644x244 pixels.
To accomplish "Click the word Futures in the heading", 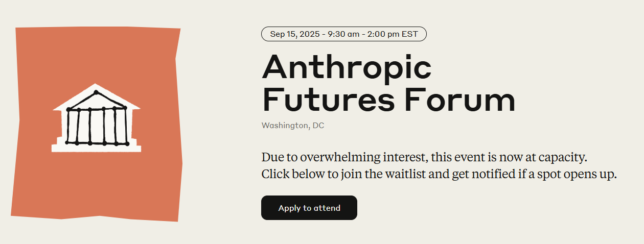I will pos(328,100).
